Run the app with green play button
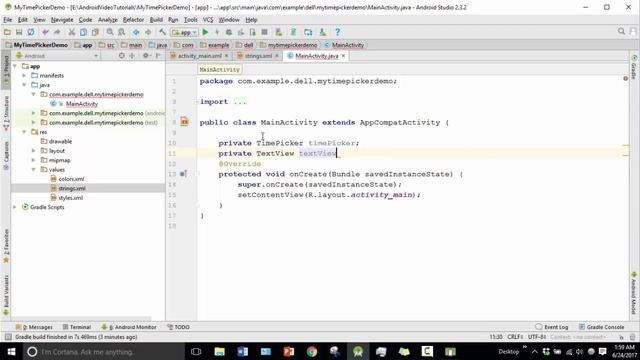The image size is (640, 360). coord(205,32)
